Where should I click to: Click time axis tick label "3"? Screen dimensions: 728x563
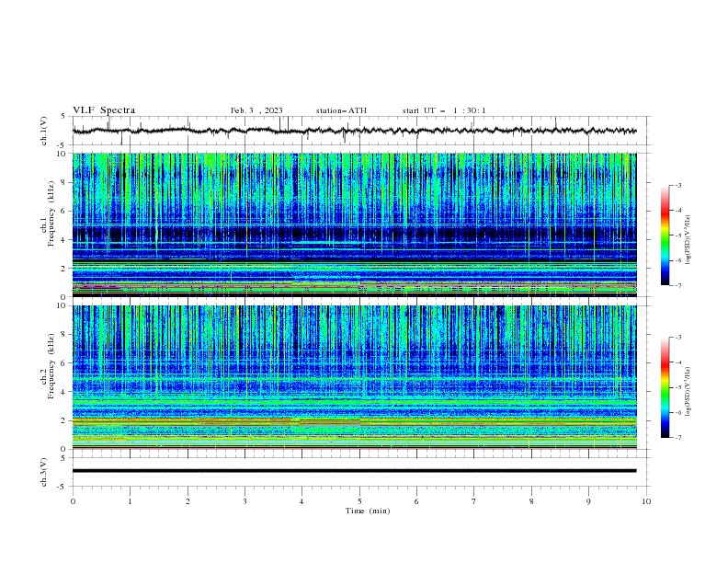[x=245, y=501]
